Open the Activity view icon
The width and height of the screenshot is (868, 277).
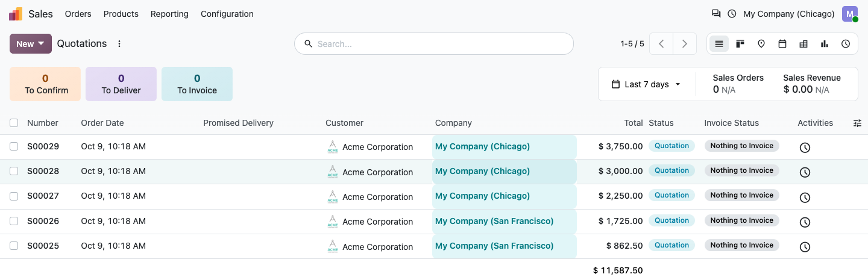click(846, 44)
